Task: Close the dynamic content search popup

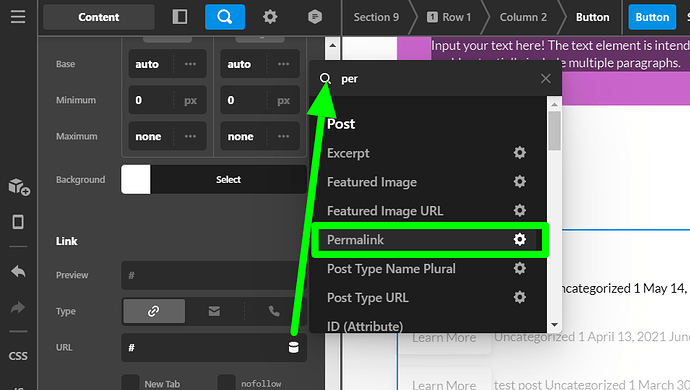Action: 546,78
